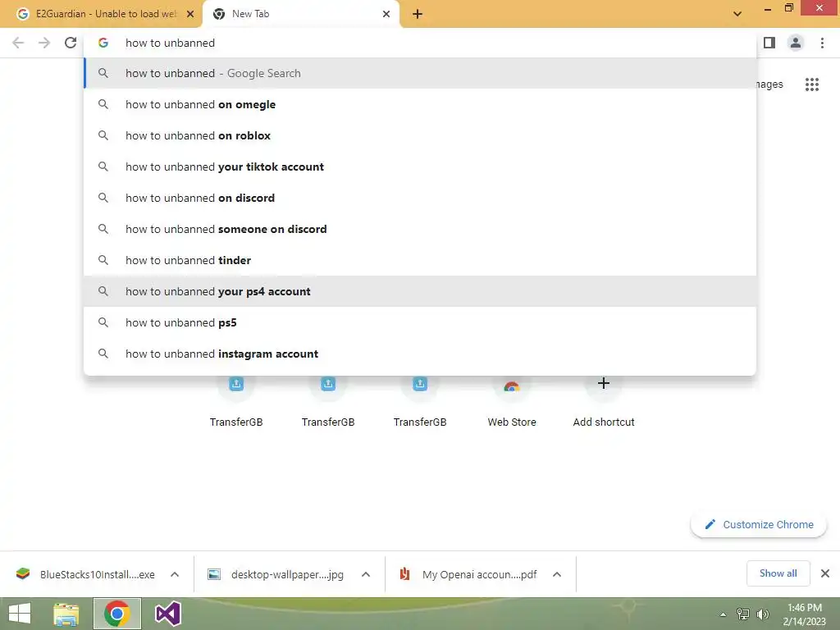Expand options for desktop-wallpaper jpg download
Screen dimensions: 840x630
coord(366,574)
